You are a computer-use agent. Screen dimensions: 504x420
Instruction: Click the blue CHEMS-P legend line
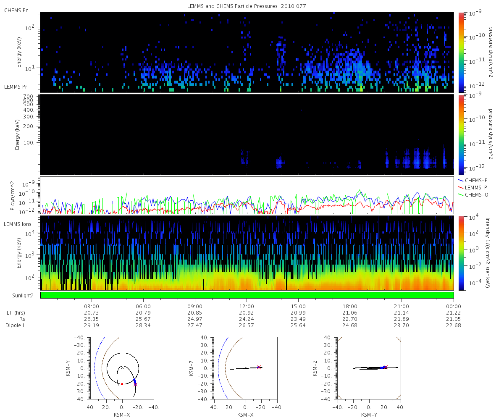[461, 180]
